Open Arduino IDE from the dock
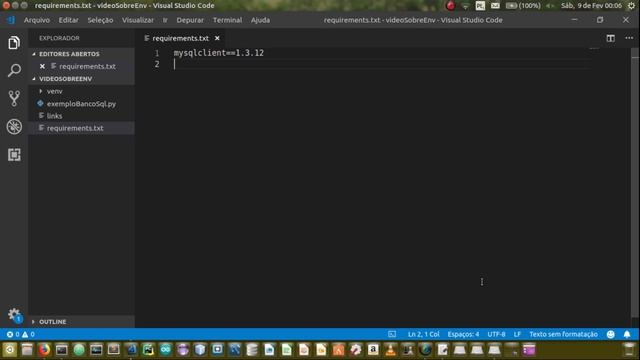640x360 pixels. 165,350
